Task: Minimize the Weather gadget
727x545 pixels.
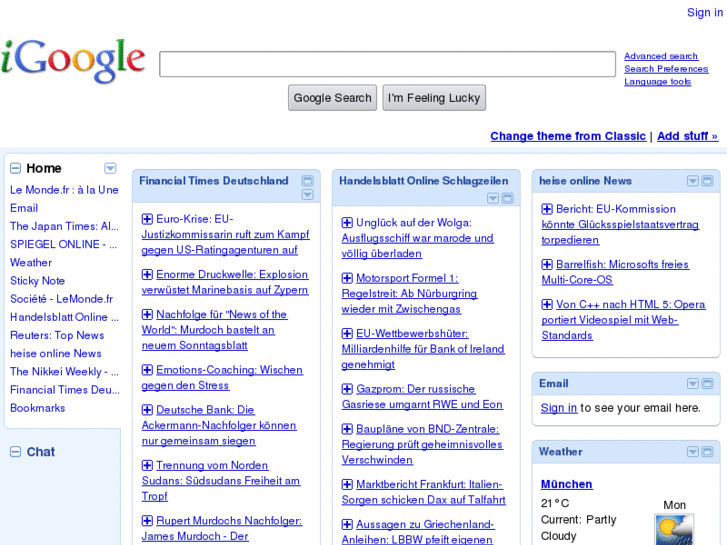Action: click(708, 452)
